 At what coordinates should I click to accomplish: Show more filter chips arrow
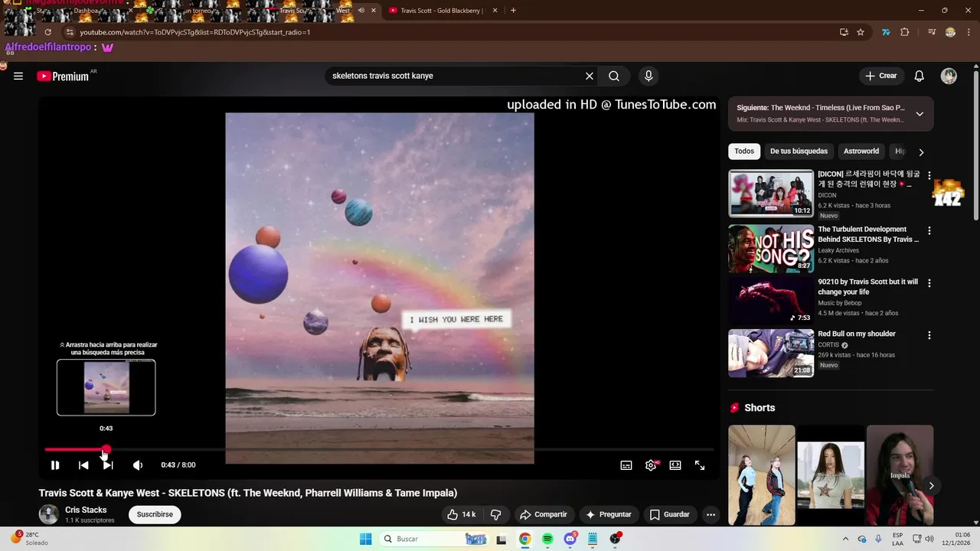click(921, 152)
